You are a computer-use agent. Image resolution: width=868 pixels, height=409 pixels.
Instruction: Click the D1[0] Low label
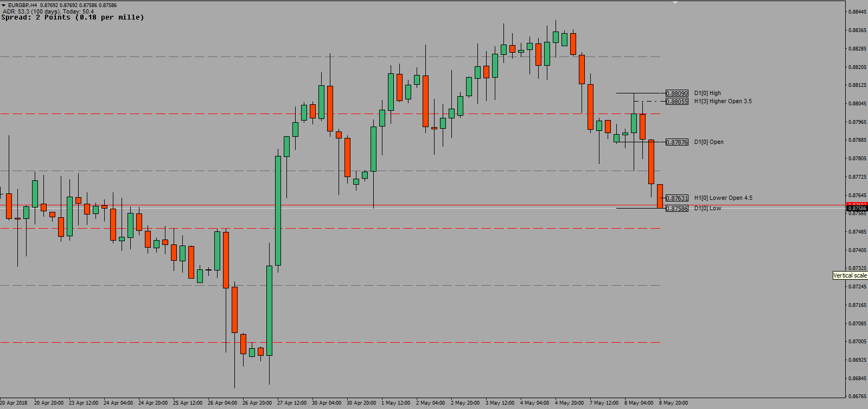point(708,209)
